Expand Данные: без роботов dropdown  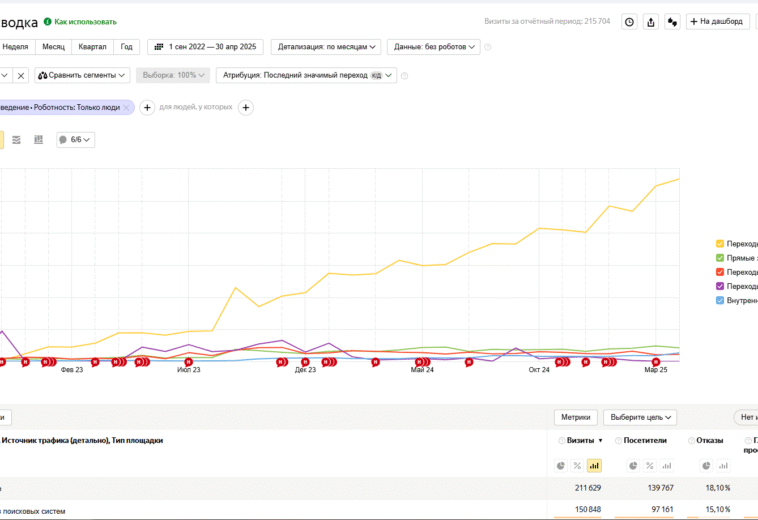pyautogui.click(x=434, y=47)
